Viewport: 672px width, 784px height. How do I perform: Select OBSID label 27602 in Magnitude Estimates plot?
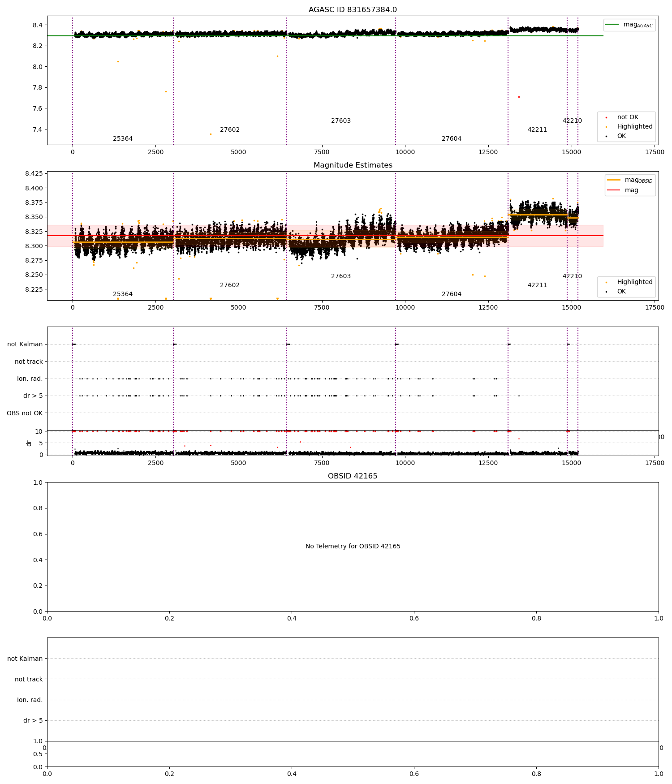point(230,285)
